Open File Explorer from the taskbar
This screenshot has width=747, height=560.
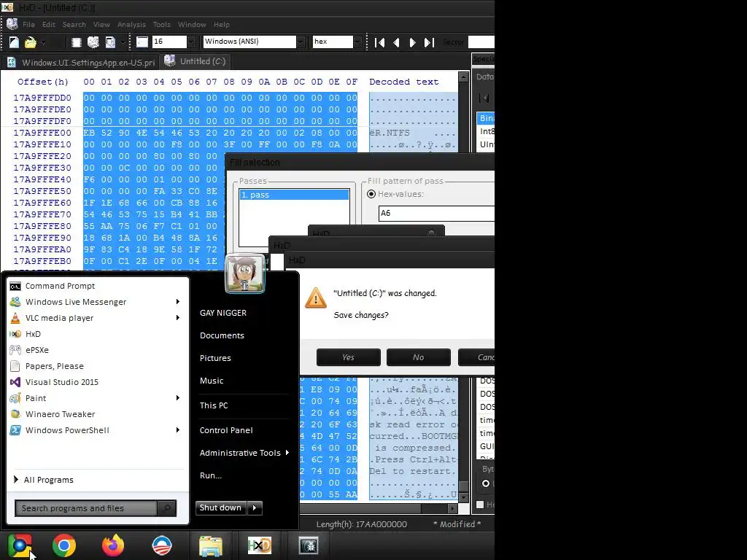coord(210,546)
